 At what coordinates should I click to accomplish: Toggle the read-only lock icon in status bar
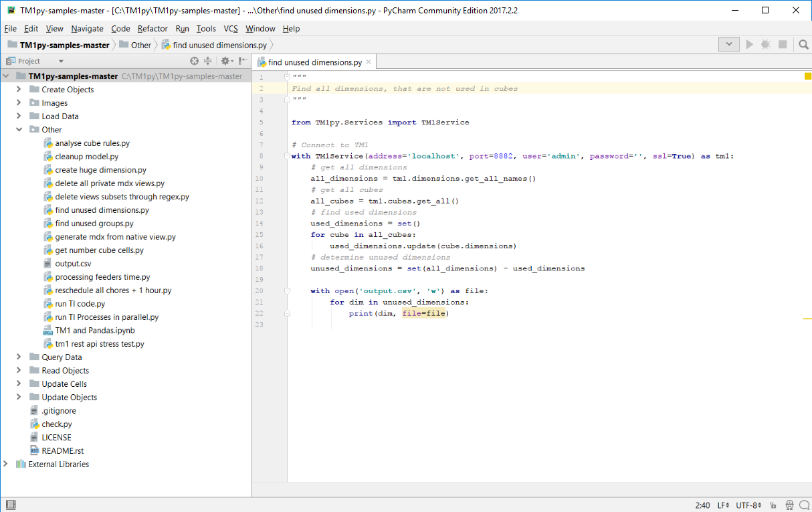point(773,505)
